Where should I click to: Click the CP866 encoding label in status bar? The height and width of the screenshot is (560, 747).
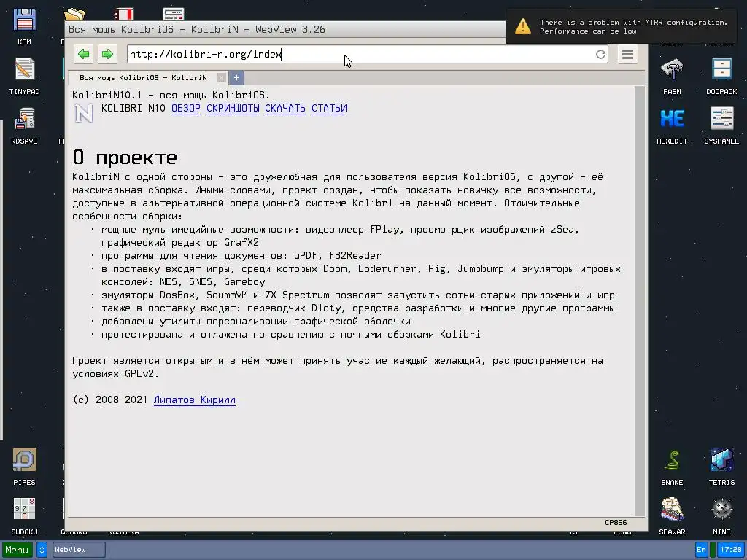616,522
